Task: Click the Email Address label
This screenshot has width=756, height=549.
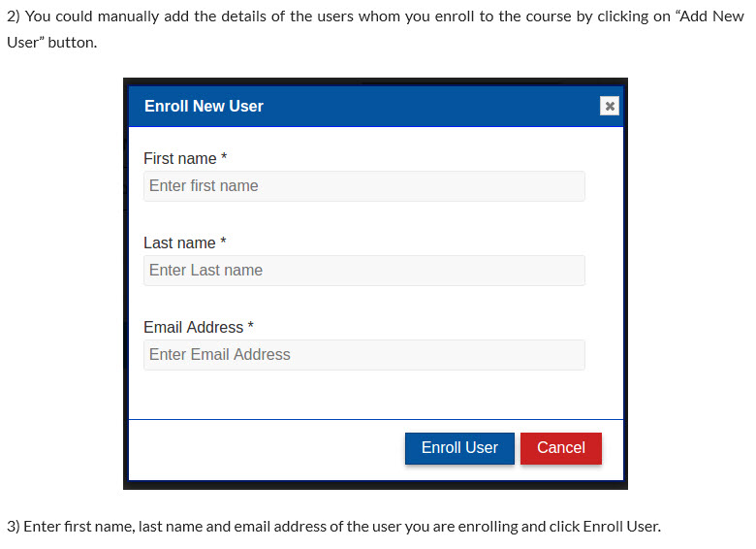Action: point(193,327)
